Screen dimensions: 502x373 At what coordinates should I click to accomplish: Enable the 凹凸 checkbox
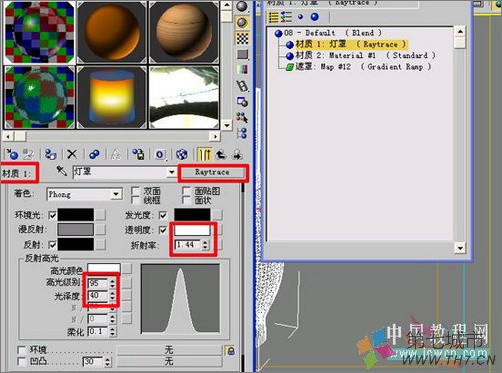22,361
